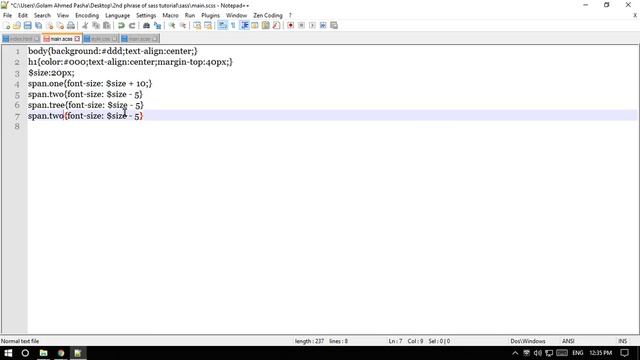Close document with menu bar X button
This screenshot has height=360, width=640.
click(x=635, y=15)
